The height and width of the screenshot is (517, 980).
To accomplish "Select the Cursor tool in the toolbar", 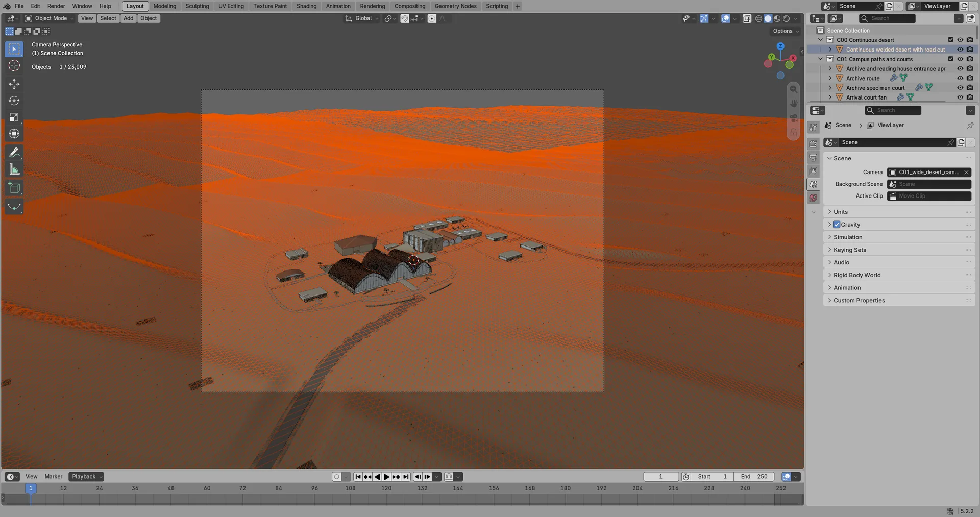I will (14, 65).
